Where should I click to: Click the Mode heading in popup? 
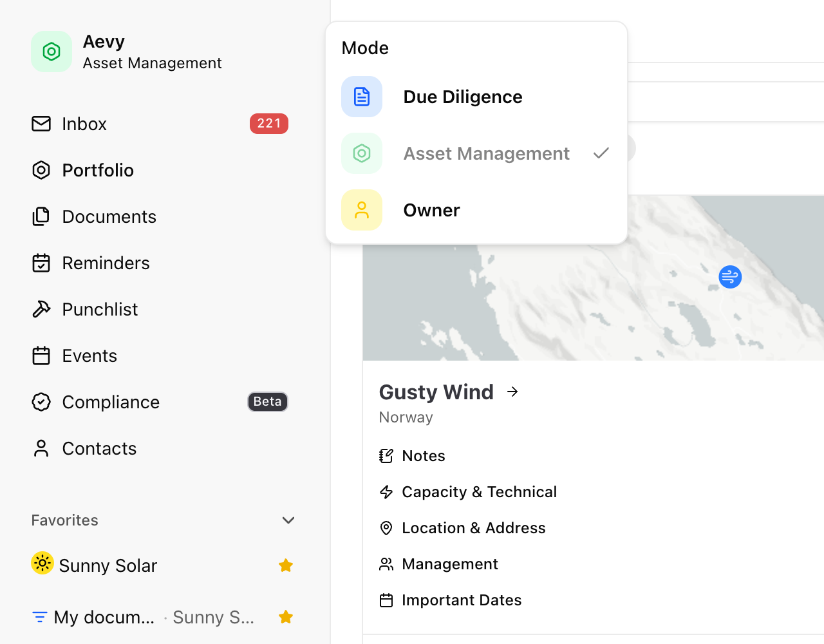[x=365, y=48]
